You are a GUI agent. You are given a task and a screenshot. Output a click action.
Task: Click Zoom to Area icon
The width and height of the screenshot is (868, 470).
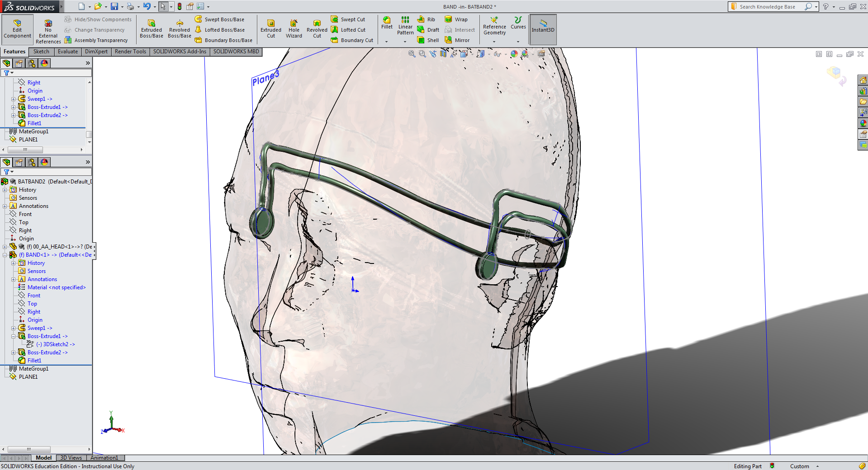[x=422, y=54]
